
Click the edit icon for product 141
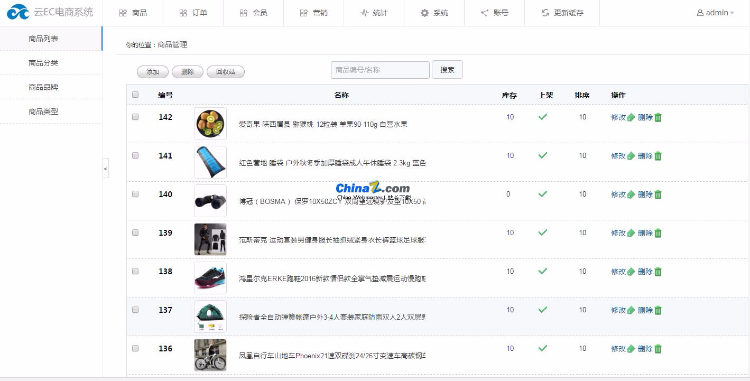point(631,156)
